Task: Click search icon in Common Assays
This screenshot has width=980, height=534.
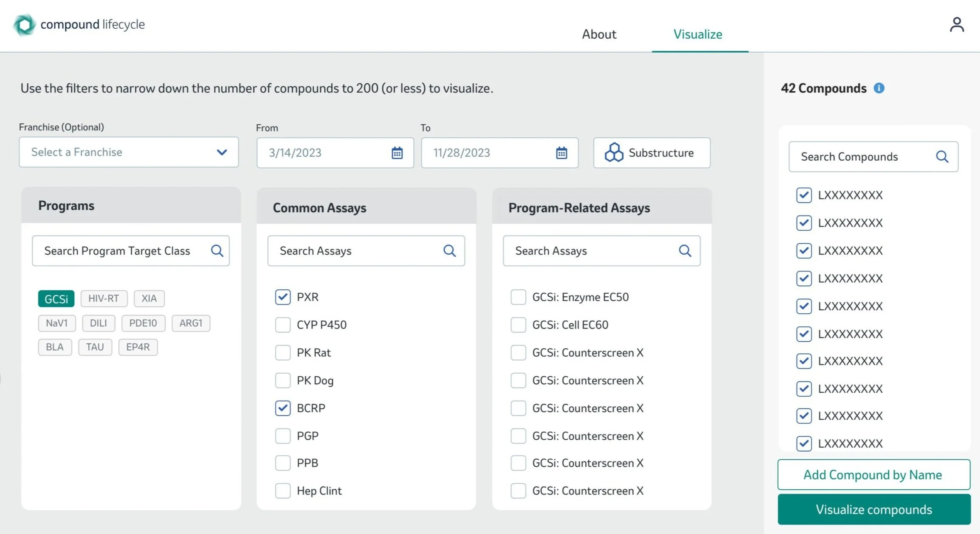Action: (450, 251)
